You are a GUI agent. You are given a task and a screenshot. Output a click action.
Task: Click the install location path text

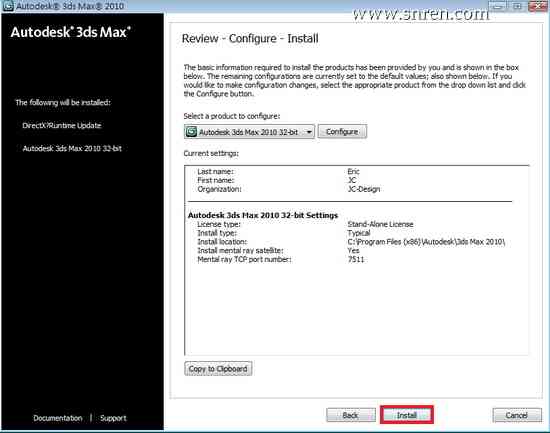tap(426, 242)
